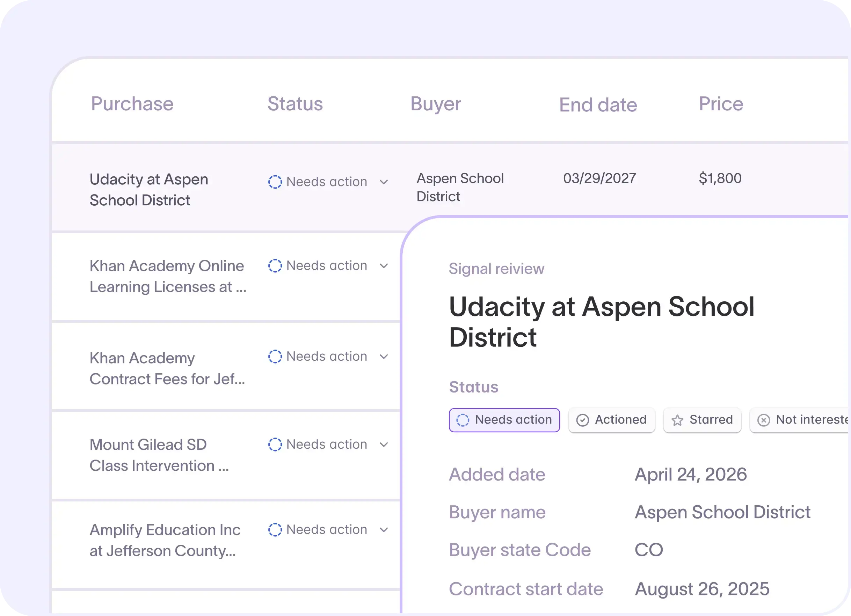Click the Added date field label
851x616 pixels.
[497, 475]
